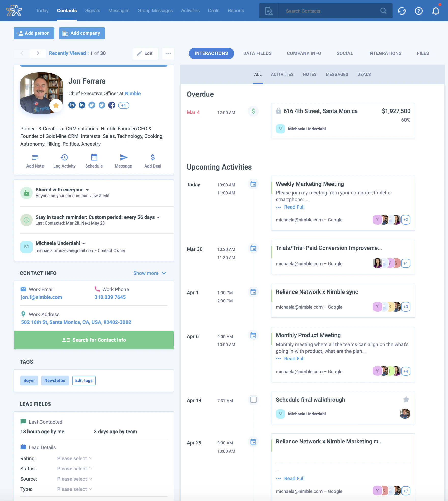Toggle the star on Schedule final walkthrough
Viewport: 448px width, 501px height.
406,400
